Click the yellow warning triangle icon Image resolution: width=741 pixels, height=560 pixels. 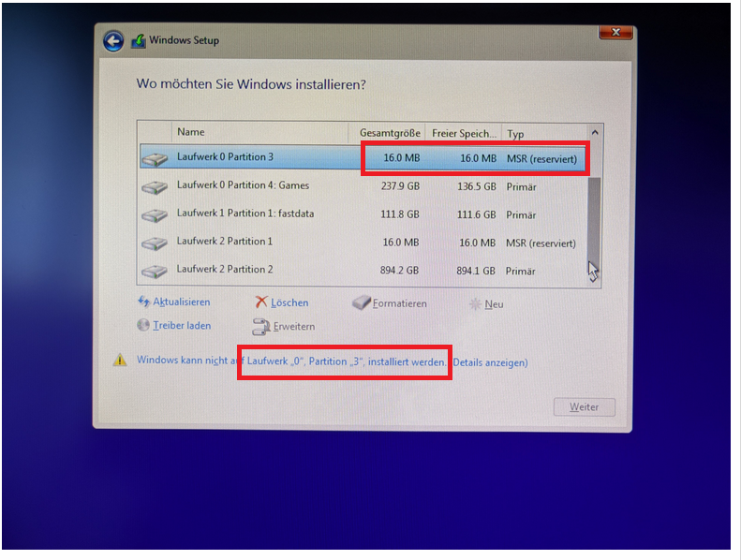click(120, 361)
